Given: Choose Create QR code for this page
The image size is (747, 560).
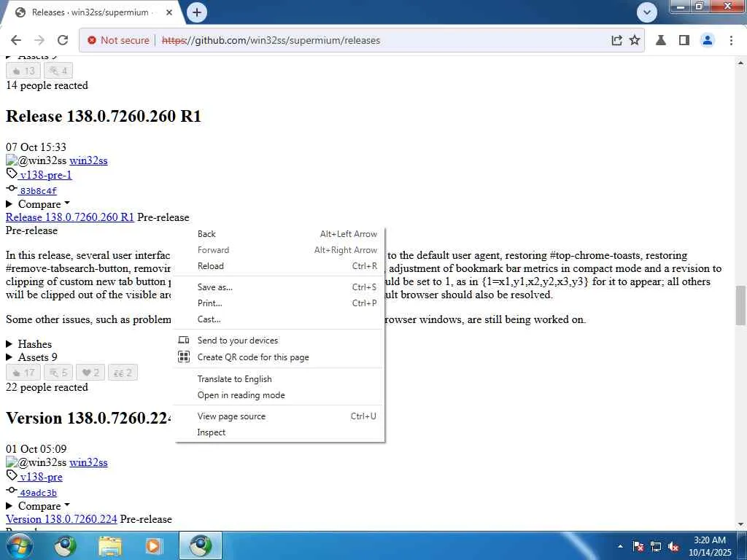Looking at the screenshot, I should 279,357.
